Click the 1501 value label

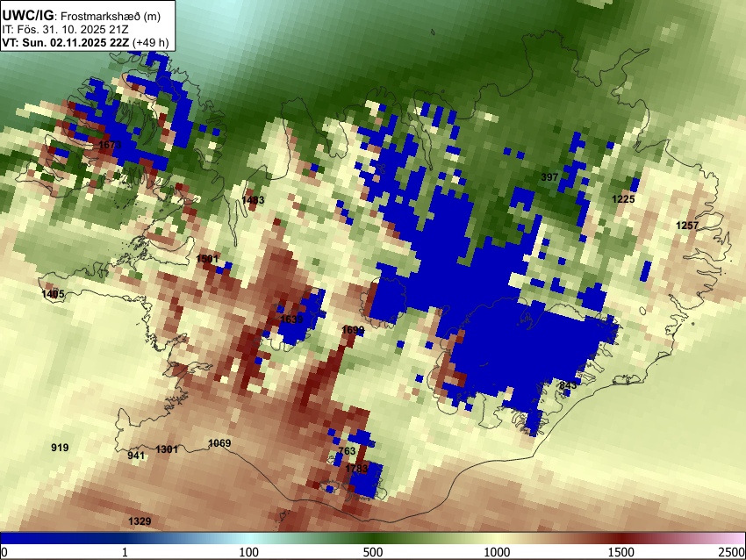click(x=207, y=259)
